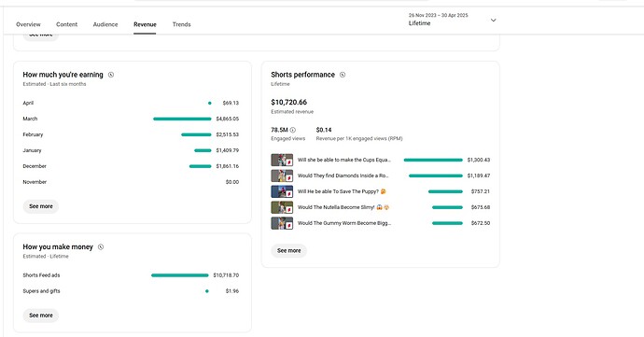Image resolution: width=644 pixels, height=337 pixels.
Task: Open the date range Lifetime dropdown
Action: [452, 20]
